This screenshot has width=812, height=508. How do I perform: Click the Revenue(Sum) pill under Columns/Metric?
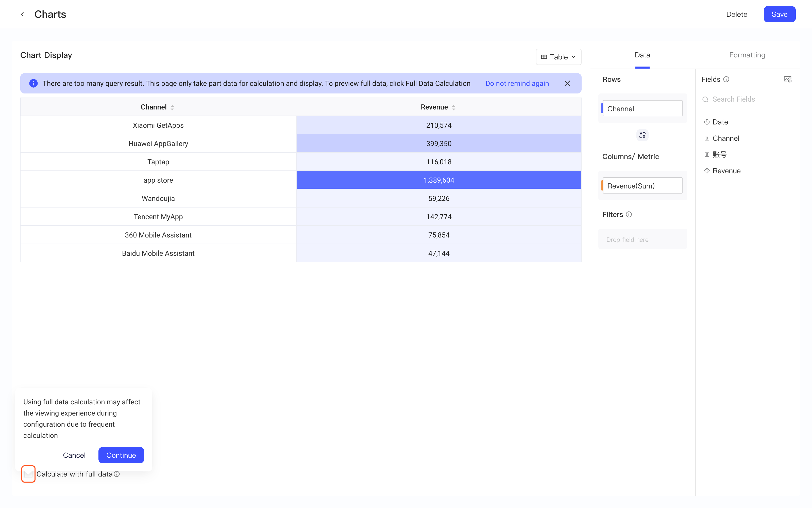642,186
